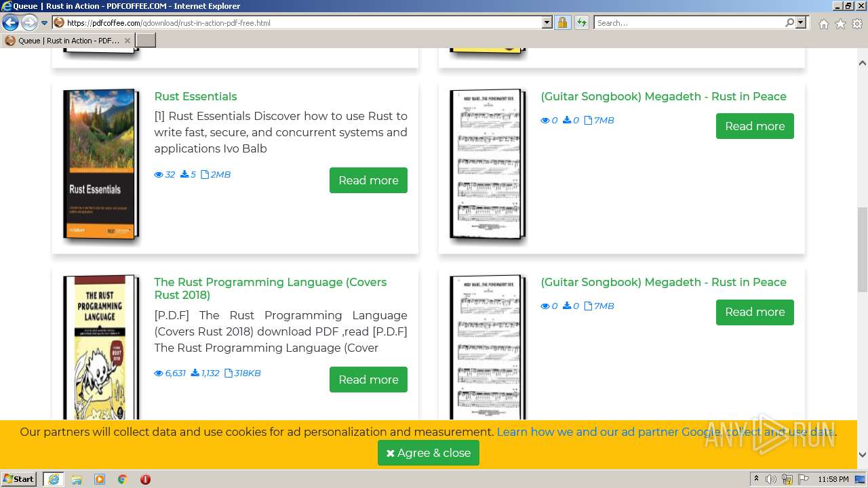
Task: Click the magnifier search icon
Action: coord(789,23)
